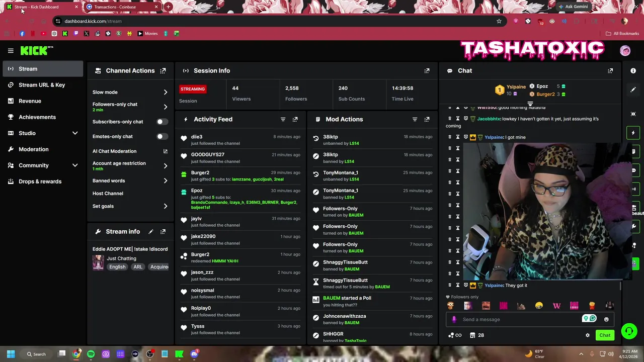This screenshot has height=362, width=644.
Task: Expand Account age restriction settings
Action: click(165, 166)
